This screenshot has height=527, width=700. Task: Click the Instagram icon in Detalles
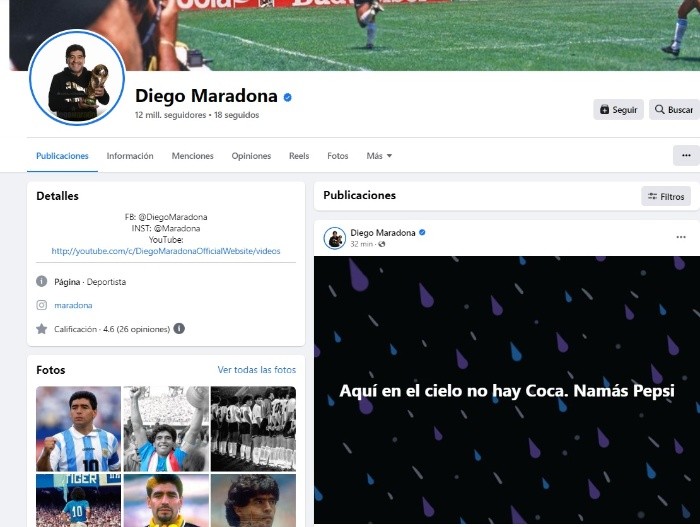(x=42, y=305)
